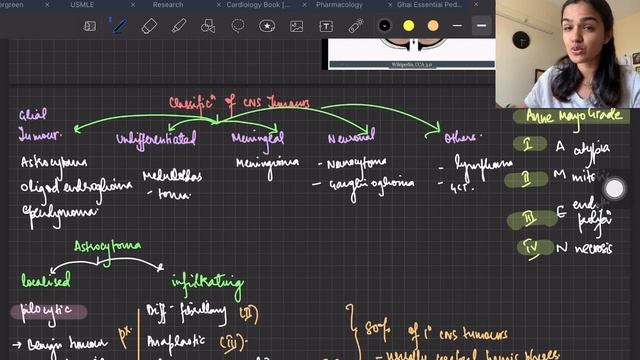Choose the orange pen color

(433, 26)
